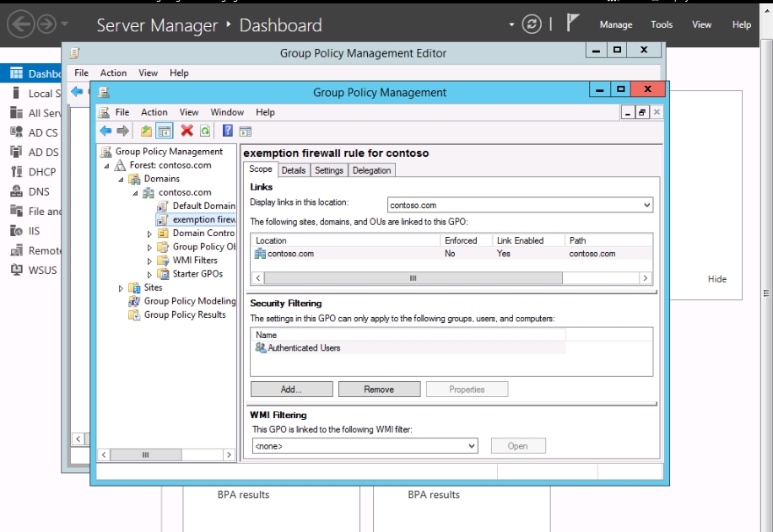Viewport: 773px width, 532px height.
Task: Collapse the Domains tree node
Action: point(121,180)
